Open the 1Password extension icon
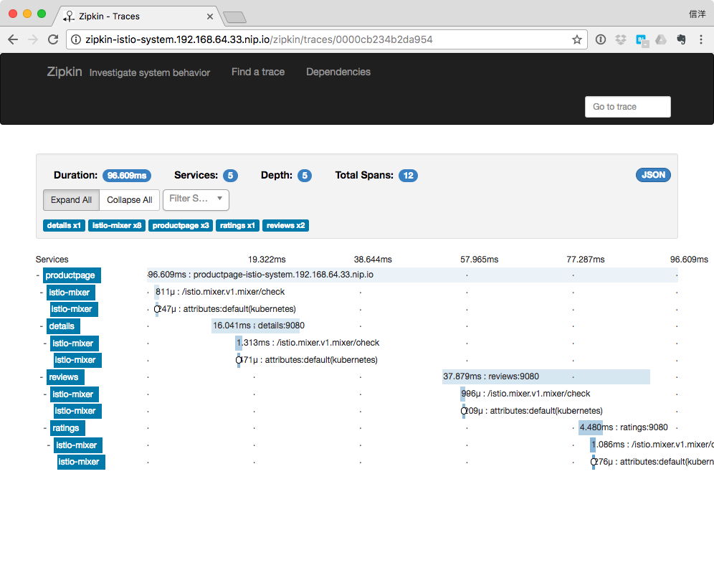Viewport: 714px width, 588px height. click(x=601, y=39)
